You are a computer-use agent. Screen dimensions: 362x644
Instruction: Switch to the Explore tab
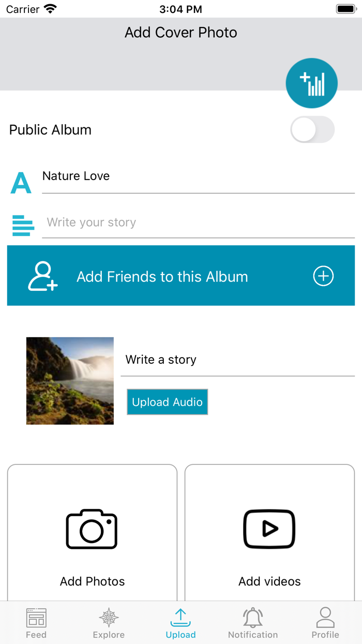[x=109, y=623]
